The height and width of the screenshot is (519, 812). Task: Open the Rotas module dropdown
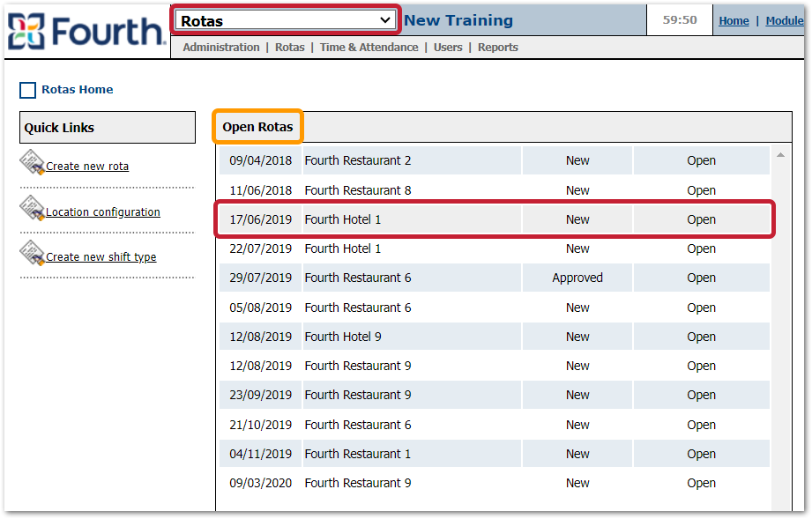[286, 20]
